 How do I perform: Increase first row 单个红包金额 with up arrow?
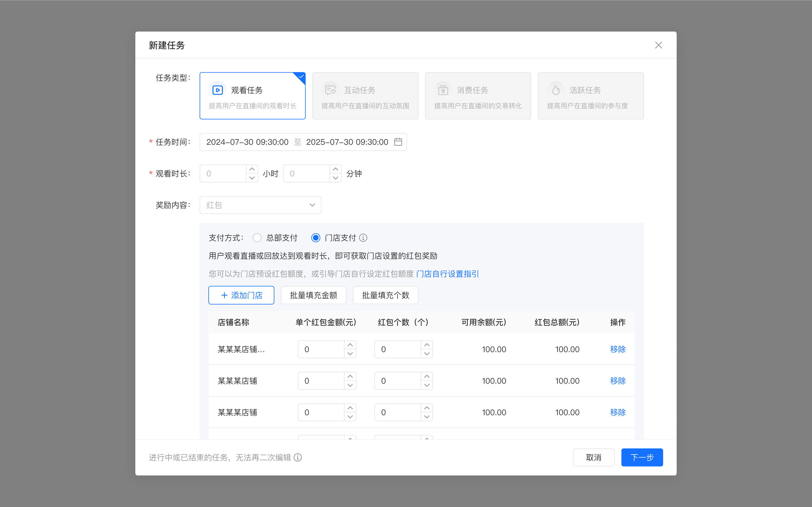click(x=350, y=345)
